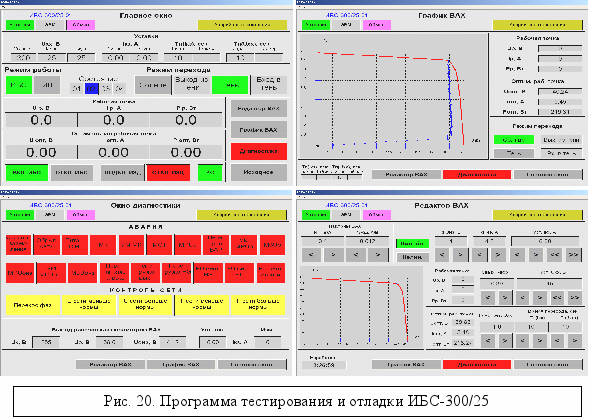Click the Выход из button under Режим перехода
590x418 pixels.
click(192, 85)
